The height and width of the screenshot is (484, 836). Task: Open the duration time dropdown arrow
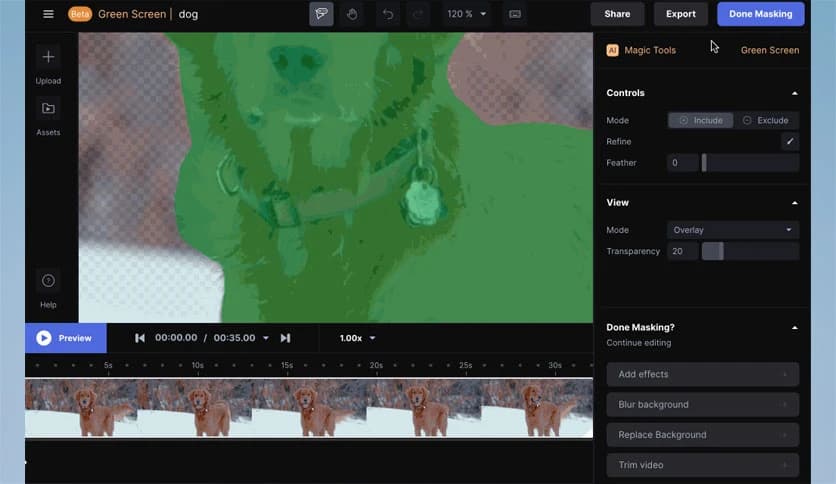(266, 338)
